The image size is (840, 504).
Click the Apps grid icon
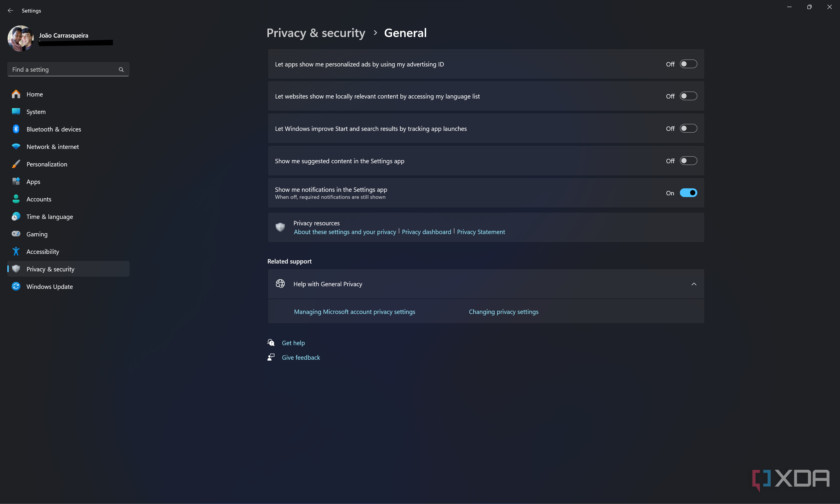click(16, 181)
